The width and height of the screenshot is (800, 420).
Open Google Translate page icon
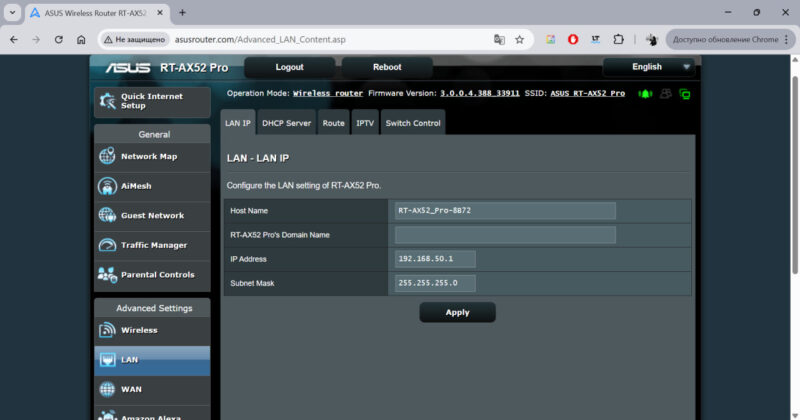(x=499, y=39)
